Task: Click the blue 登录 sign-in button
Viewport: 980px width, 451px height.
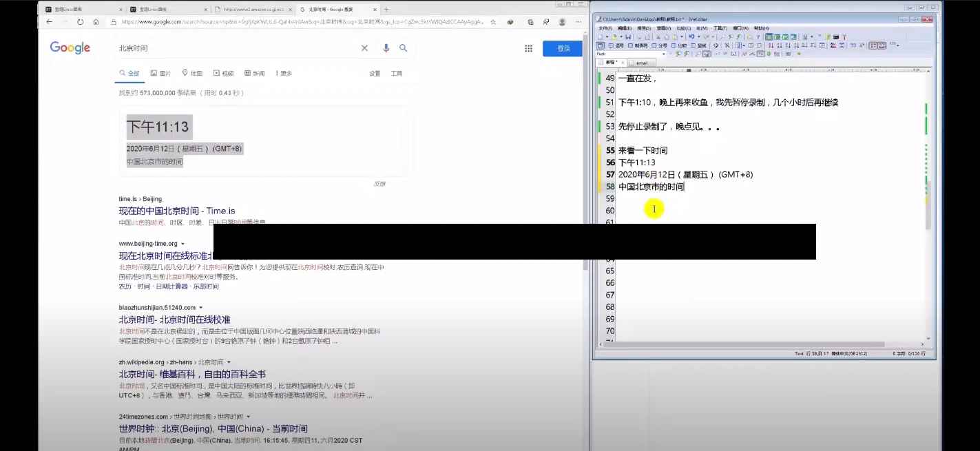Action: coord(563,48)
